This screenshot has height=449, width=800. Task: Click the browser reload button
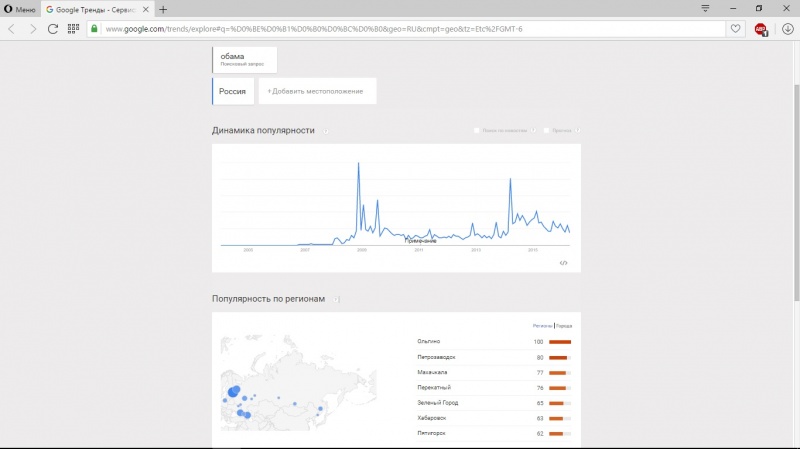53,29
